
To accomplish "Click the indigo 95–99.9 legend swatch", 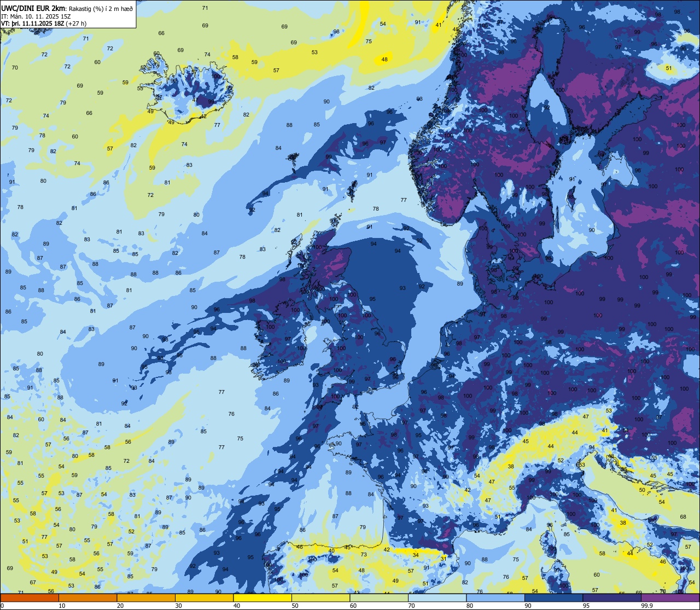I will (x=612, y=598).
